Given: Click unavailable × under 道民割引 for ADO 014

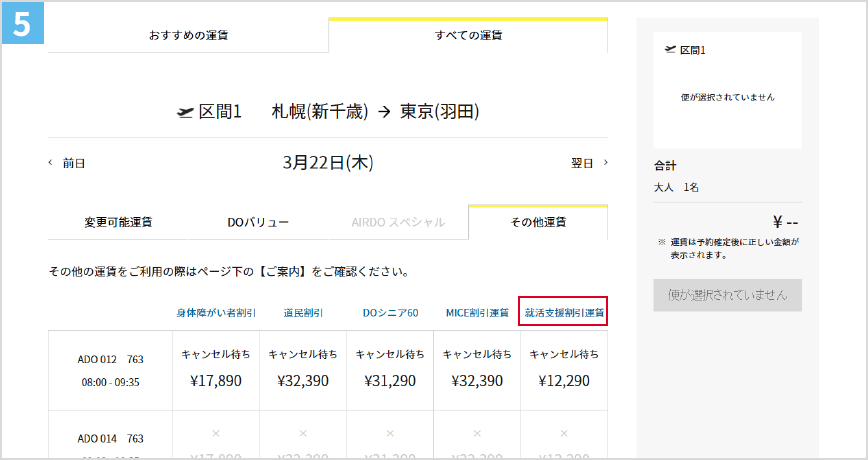Looking at the screenshot, I should (x=303, y=433).
